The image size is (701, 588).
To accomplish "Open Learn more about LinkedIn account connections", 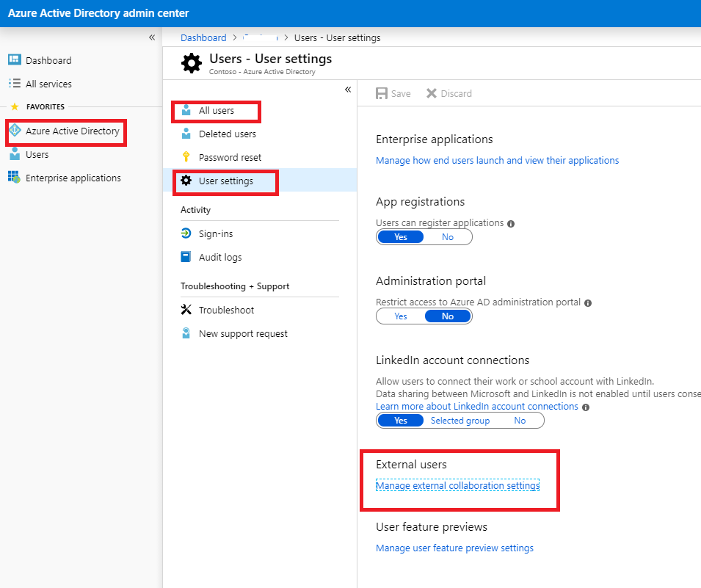I will [477, 406].
